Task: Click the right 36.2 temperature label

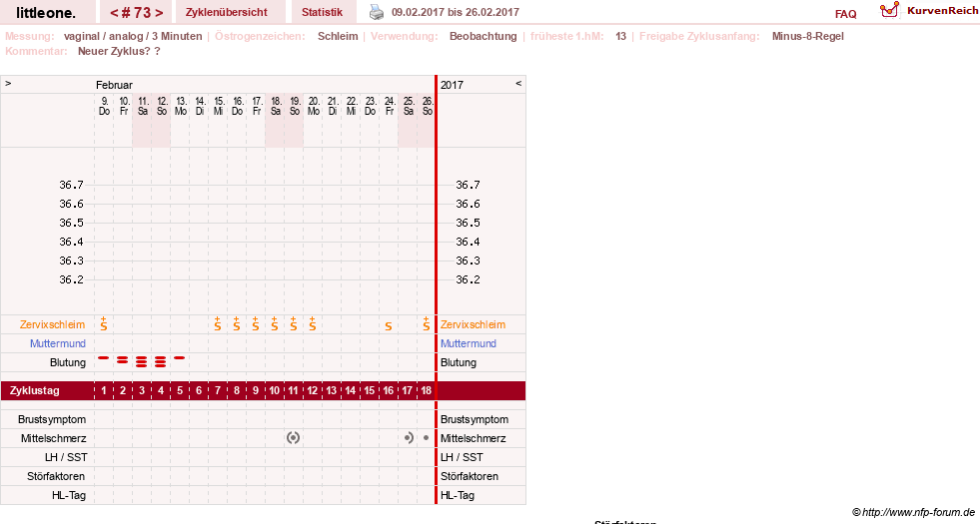Action: [468, 279]
